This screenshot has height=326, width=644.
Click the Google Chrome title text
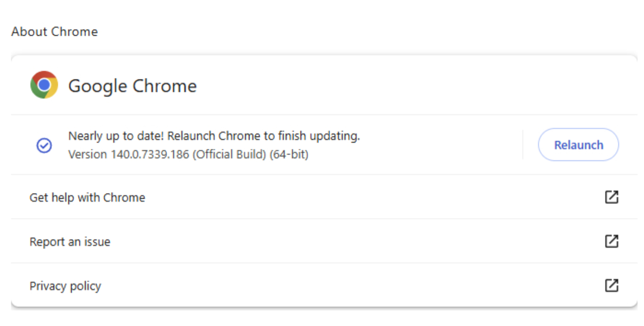(x=132, y=86)
